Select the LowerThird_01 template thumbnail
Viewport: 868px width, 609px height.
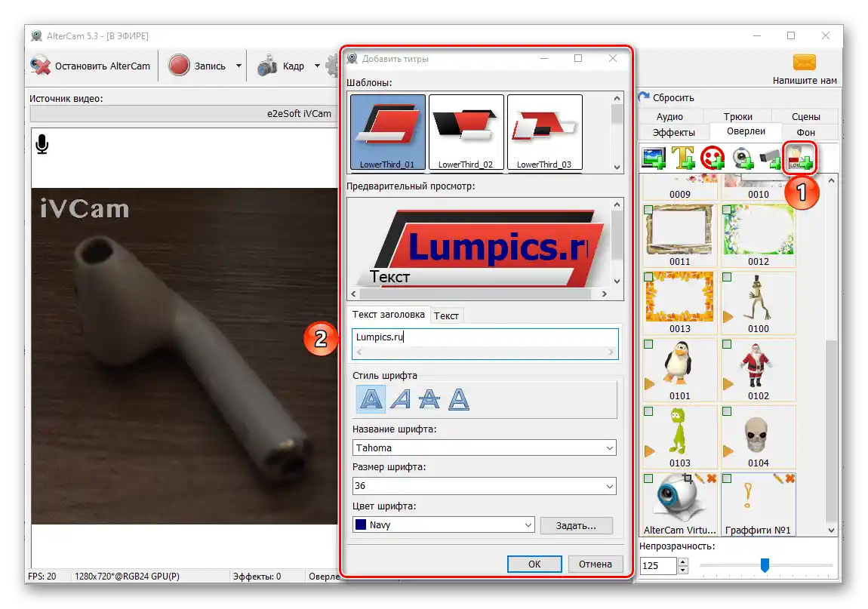click(x=387, y=132)
